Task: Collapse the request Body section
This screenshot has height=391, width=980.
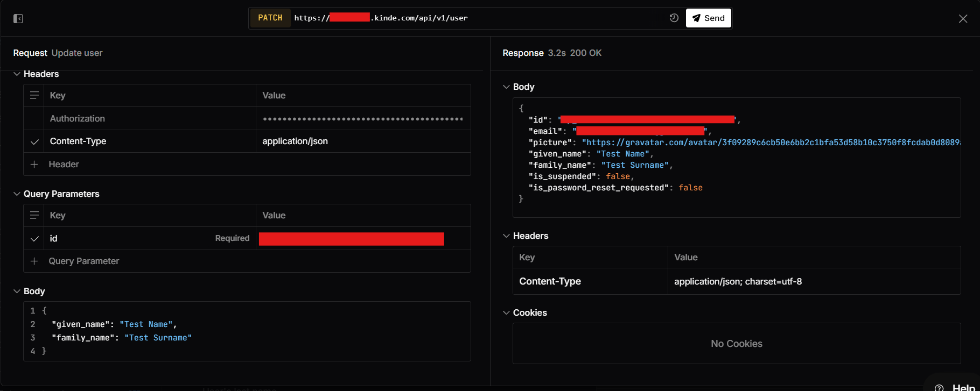Action: click(x=17, y=291)
